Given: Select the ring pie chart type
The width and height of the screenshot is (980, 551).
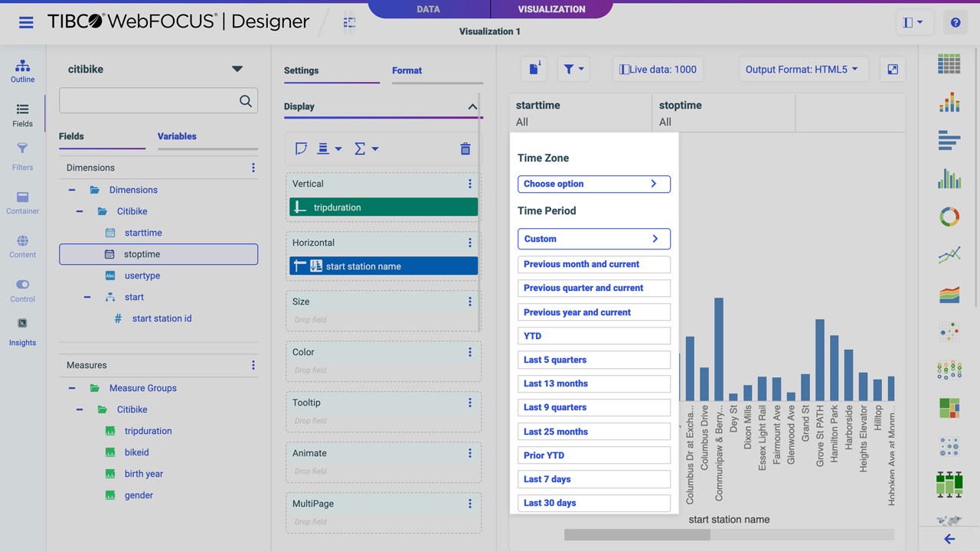Looking at the screenshot, I should pos(949,217).
